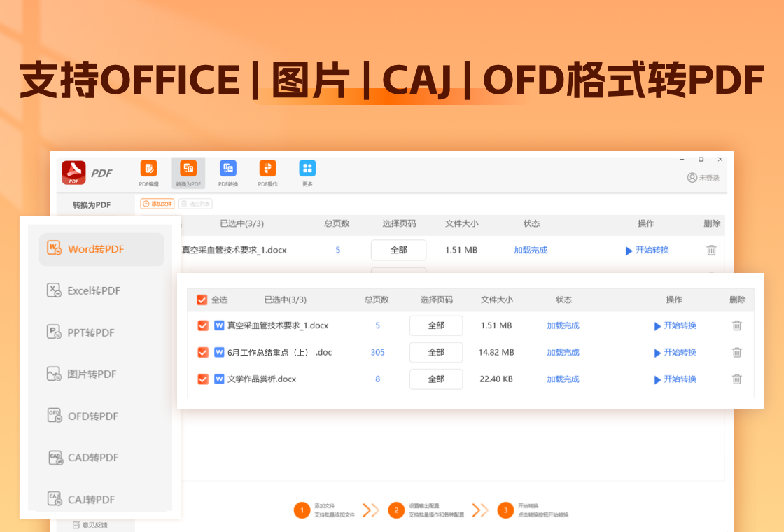The height and width of the screenshot is (532, 784).
Task: Click 已选中(3/3) header in enlarged panel
Action: 285,300
